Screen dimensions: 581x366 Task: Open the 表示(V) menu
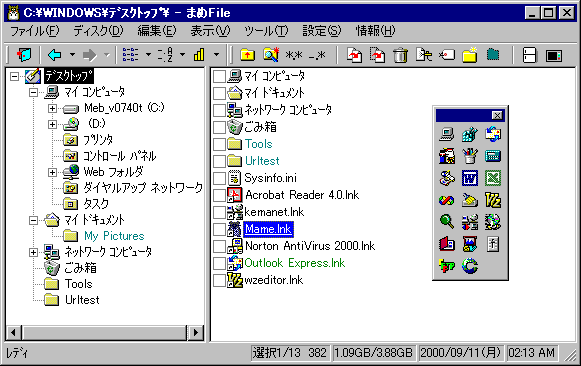click(210, 31)
